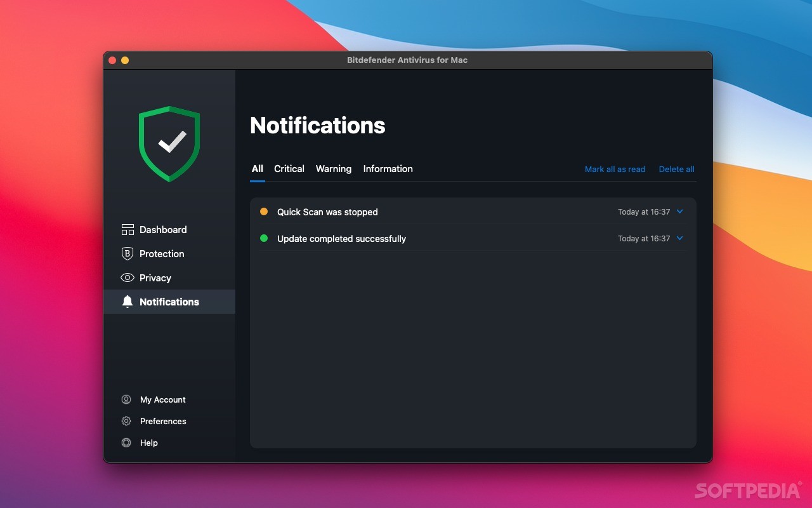
Task: Open Help label
Action: click(149, 443)
